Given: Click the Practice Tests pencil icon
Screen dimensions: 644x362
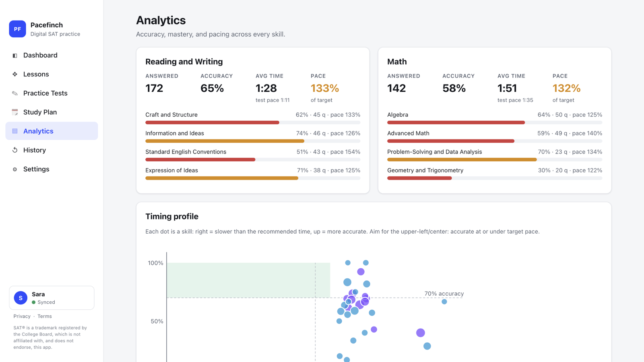Looking at the screenshot, I should pyautogui.click(x=15, y=93).
